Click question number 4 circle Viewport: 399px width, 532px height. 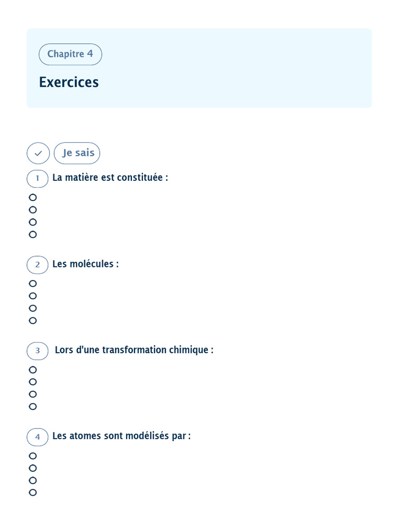coord(37,437)
